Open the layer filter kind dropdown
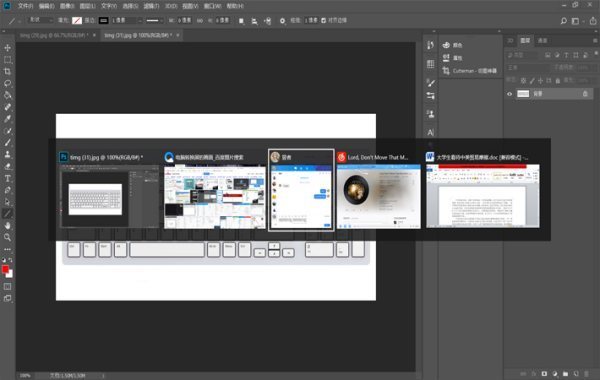Screen dimensions: 600x380 522,55
